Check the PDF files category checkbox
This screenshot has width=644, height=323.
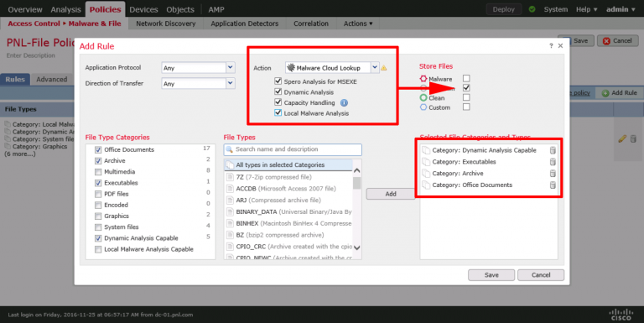pos(98,194)
